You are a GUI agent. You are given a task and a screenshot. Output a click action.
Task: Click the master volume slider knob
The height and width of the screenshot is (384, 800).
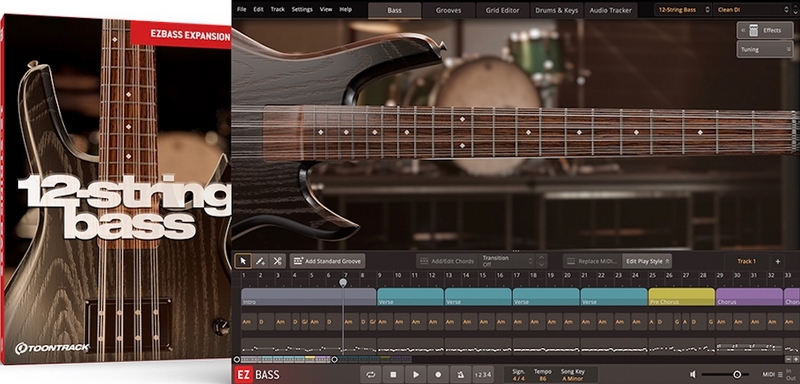pos(737,375)
